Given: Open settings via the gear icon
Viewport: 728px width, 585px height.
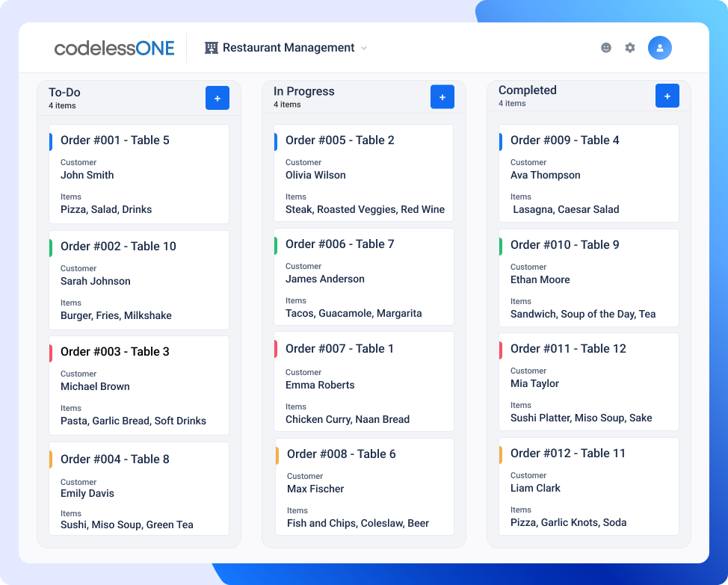Looking at the screenshot, I should point(629,48).
